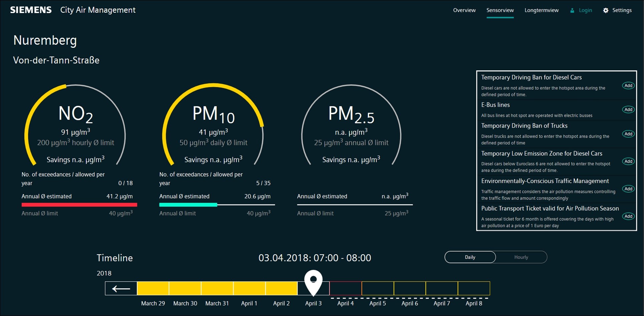Go to the Longtermview tab
Screen dimensions: 644x316
541,10
